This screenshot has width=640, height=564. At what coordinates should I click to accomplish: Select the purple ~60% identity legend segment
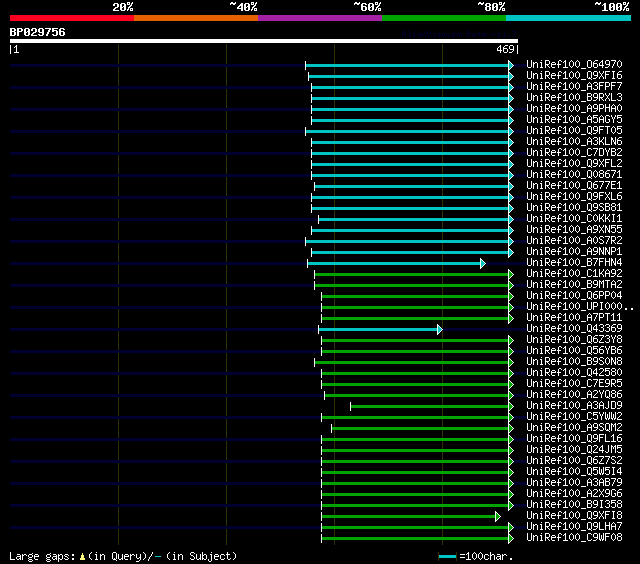pos(320,18)
